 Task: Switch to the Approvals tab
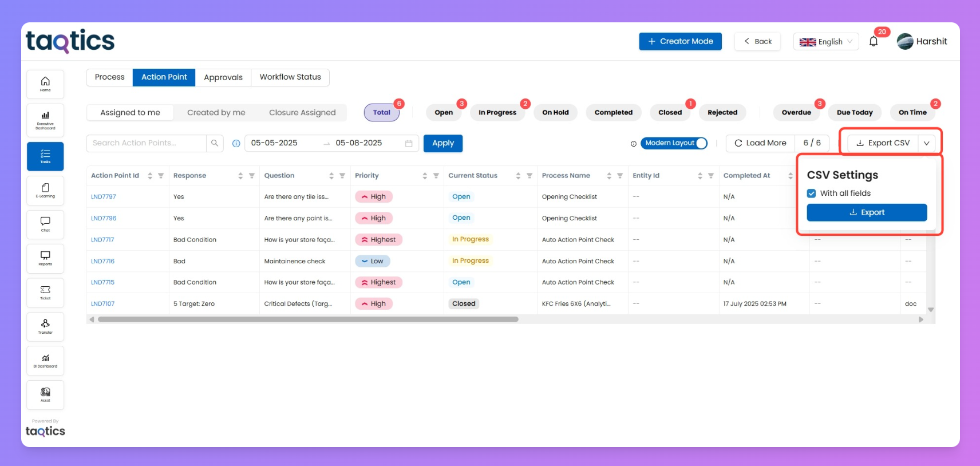223,77
